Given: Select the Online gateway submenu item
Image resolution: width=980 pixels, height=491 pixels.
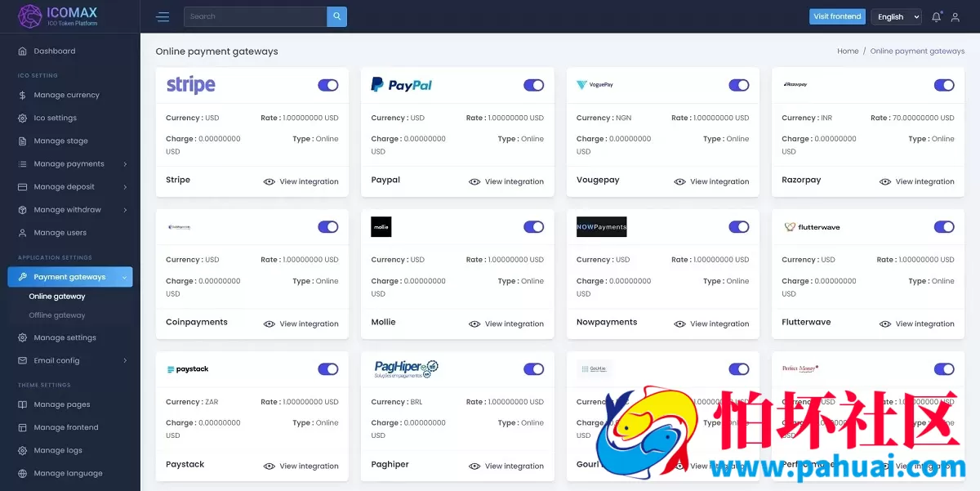Looking at the screenshot, I should click(x=57, y=297).
